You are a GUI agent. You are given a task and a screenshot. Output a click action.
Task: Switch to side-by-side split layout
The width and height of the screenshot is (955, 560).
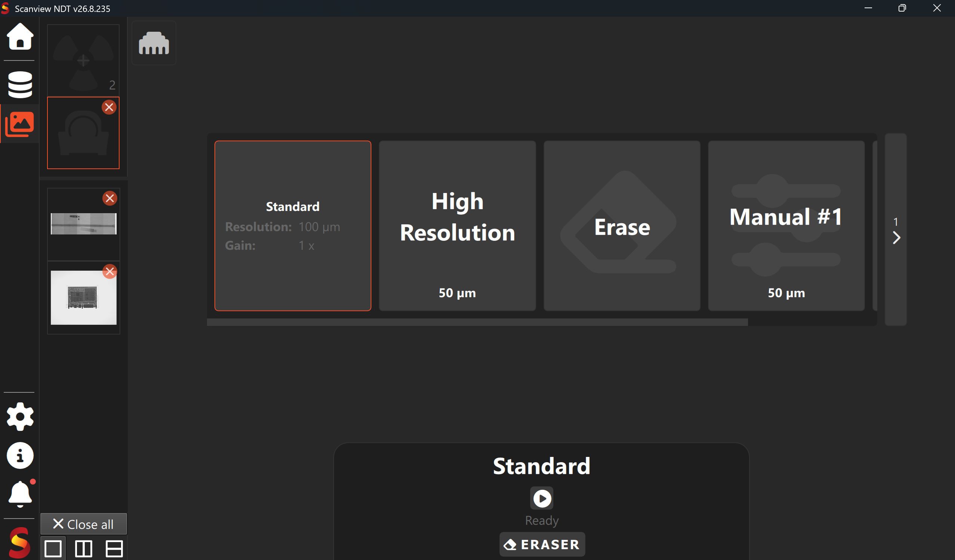(83, 549)
